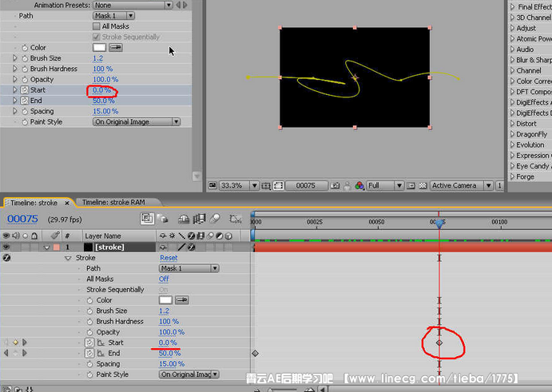This screenshot has height=392, width=552.
Task: Click the Brainstorm / graph icon in timeline
Action: point(235,220)
